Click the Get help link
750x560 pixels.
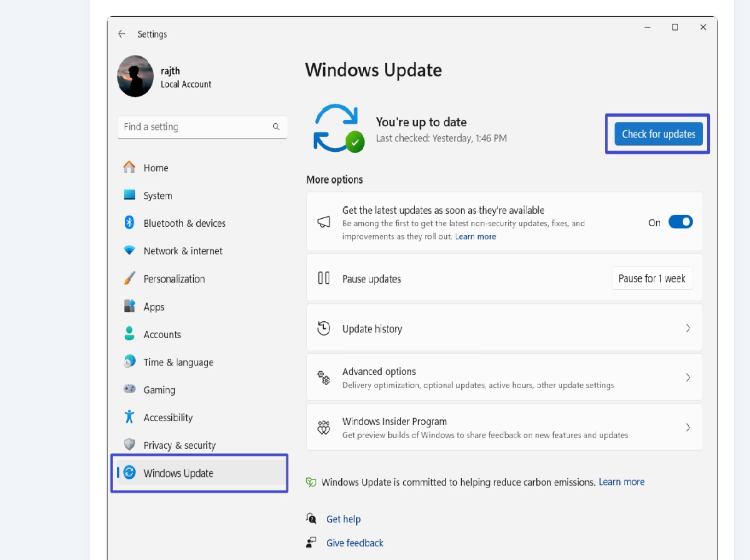[x=343, y=519]
